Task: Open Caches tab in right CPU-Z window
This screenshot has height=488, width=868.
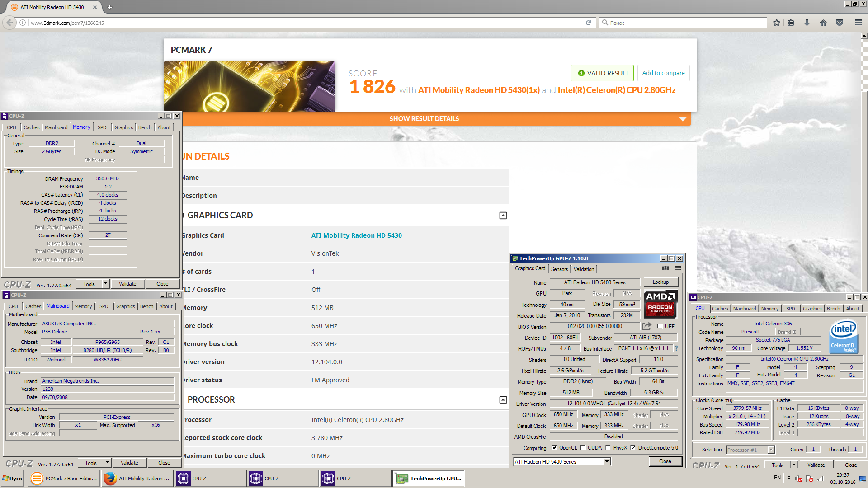Action: tap(720, 309)
